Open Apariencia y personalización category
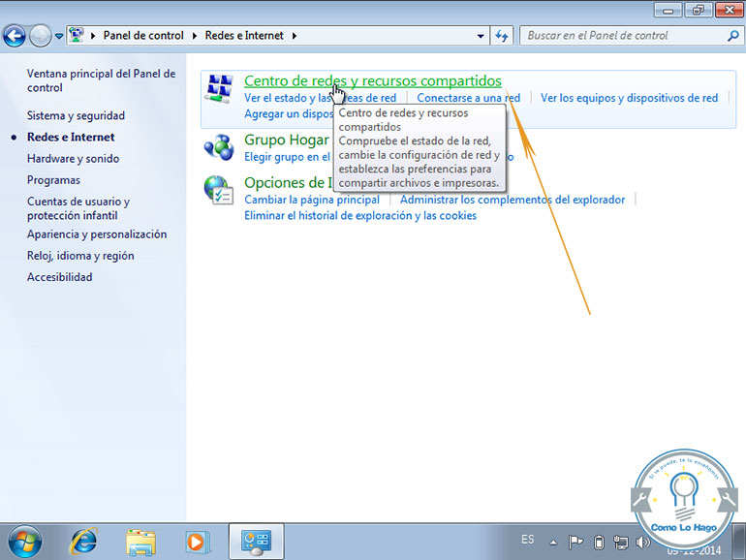The width and height of the screenshot is (746, 560). tap(97, 234)
